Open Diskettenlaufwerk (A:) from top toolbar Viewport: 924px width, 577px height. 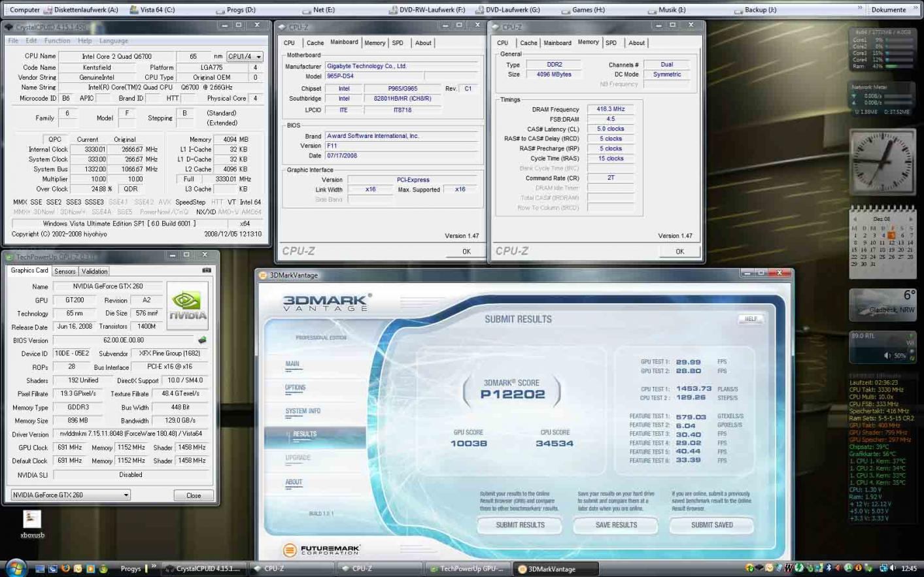tap(80, 10)
